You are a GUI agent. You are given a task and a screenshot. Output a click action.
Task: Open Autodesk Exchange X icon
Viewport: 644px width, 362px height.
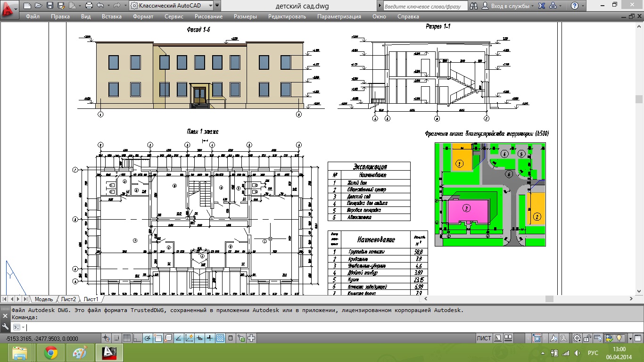[542, 6]
